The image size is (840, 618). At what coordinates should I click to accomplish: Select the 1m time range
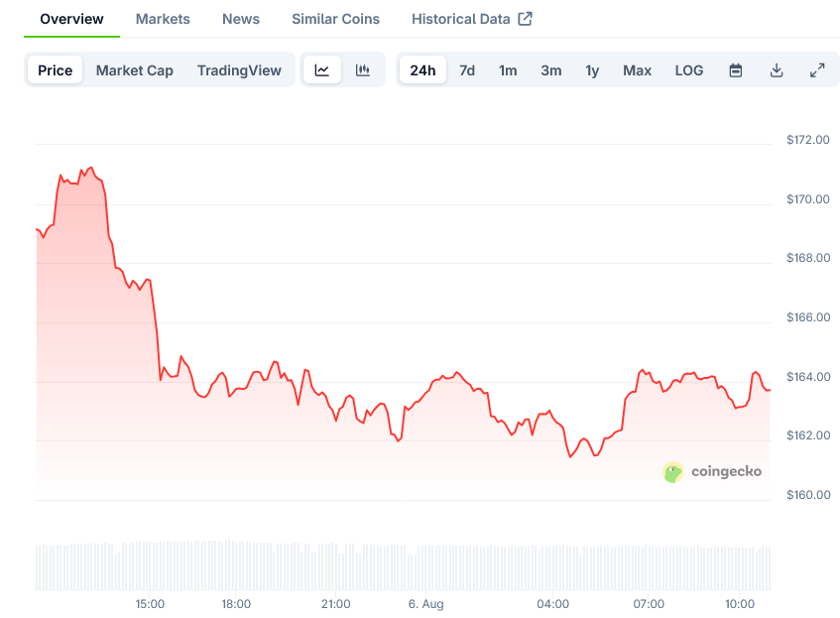508,70
